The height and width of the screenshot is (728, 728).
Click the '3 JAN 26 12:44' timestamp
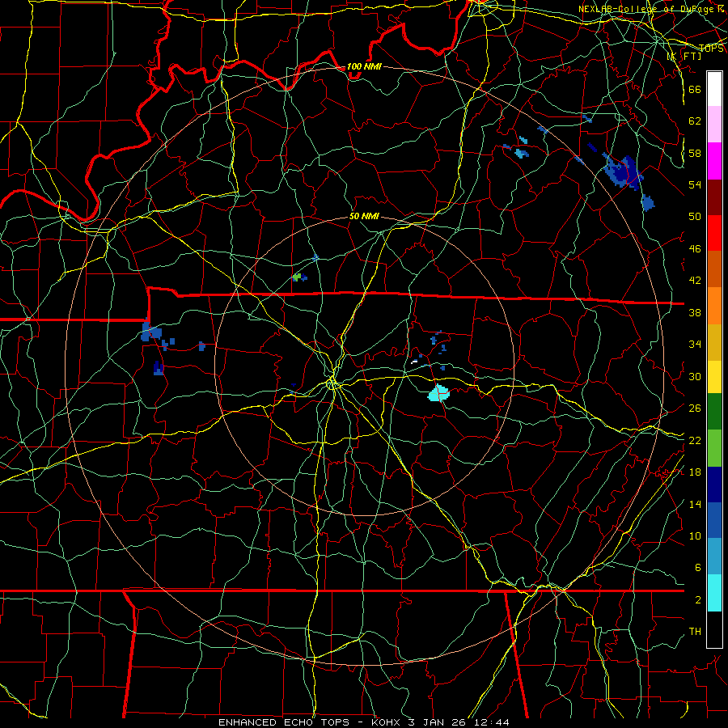click(459, 722)
